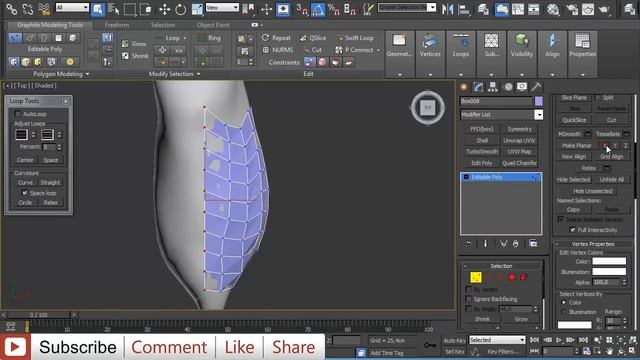This screenshot has width=640, height=360.
Task: Click the Swift Loop tool
Action: coord(355,38)
